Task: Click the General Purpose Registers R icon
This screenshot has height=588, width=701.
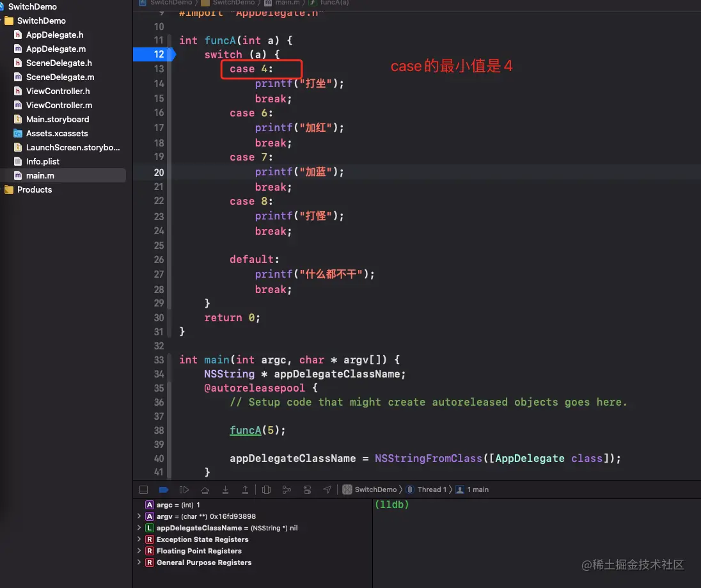Action: point(150,562)
